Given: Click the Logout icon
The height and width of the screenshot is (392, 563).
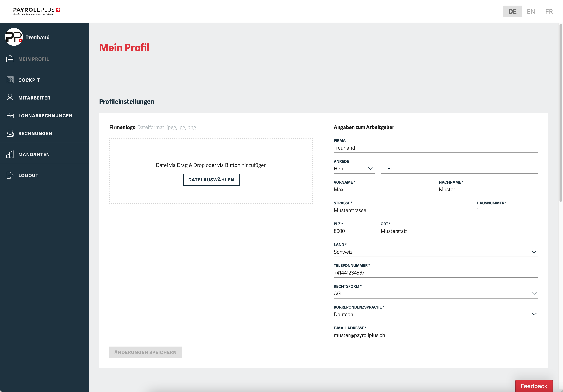Looking at the screenshot, I should 10,175.
